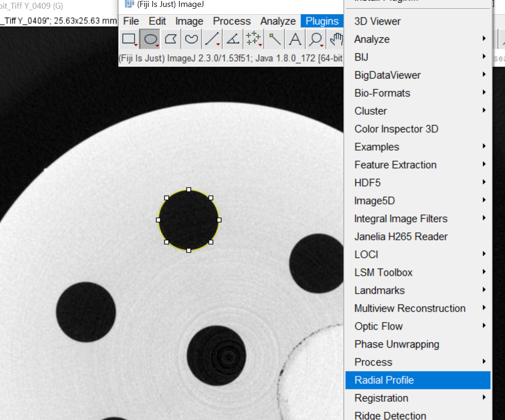505x420 pixels.
Task: Click the ImageJ version status bar text
Action: pyautogui.click(x=231, y=58)
